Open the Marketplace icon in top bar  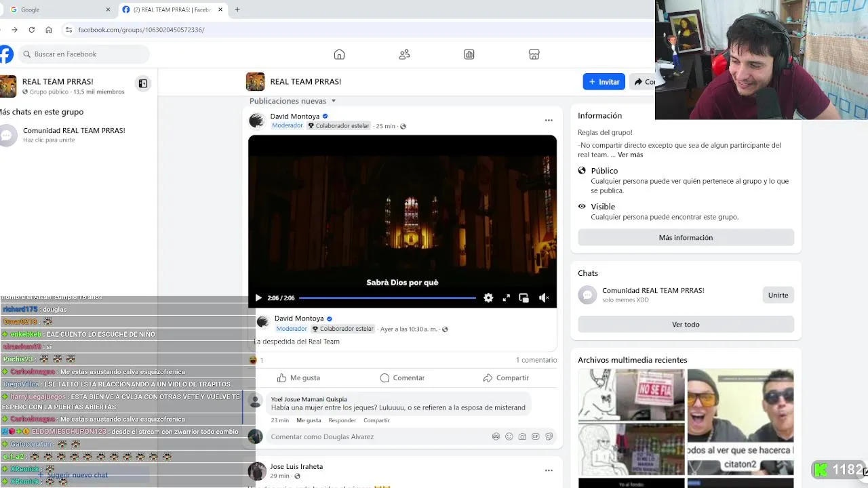(x=534, y=54)
